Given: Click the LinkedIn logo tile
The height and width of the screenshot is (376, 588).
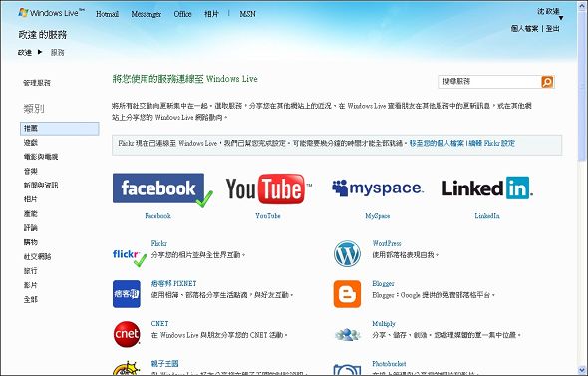Looking at the screenshot, I should pos(487,188).
